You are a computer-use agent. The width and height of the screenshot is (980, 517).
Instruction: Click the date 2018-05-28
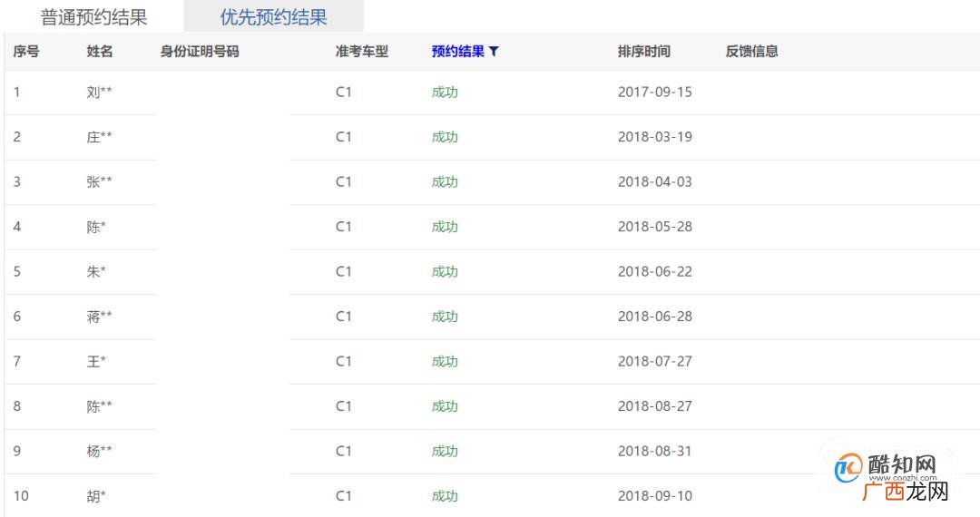655,227
